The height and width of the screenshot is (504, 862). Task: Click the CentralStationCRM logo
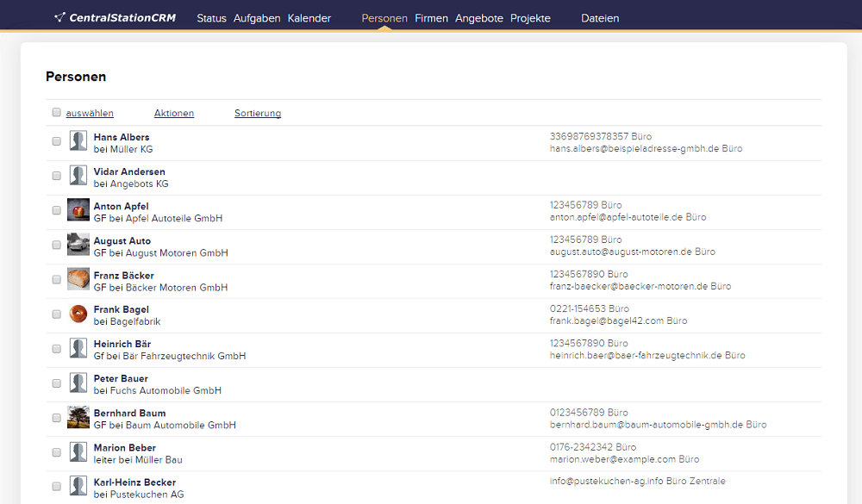coord(115,17)
